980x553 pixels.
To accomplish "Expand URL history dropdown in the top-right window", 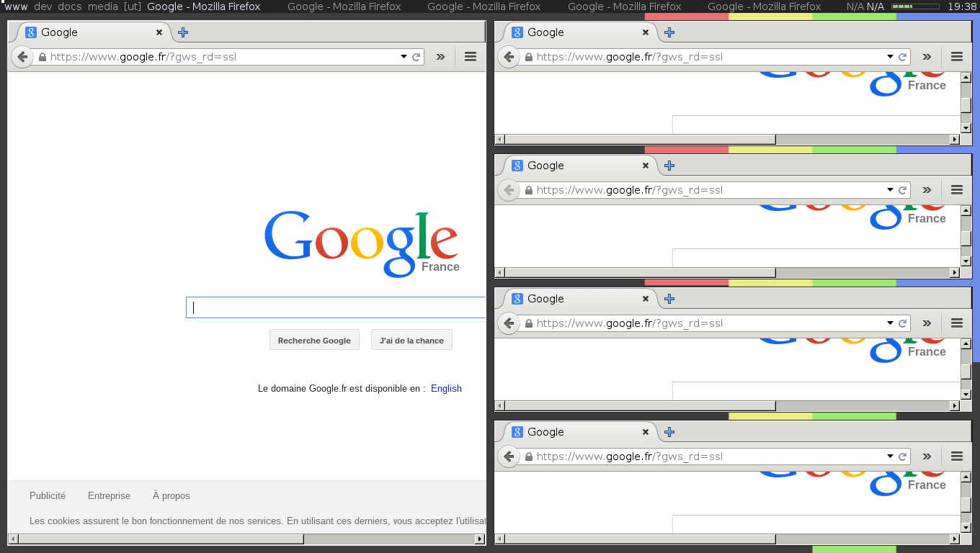I will [890, 57].
